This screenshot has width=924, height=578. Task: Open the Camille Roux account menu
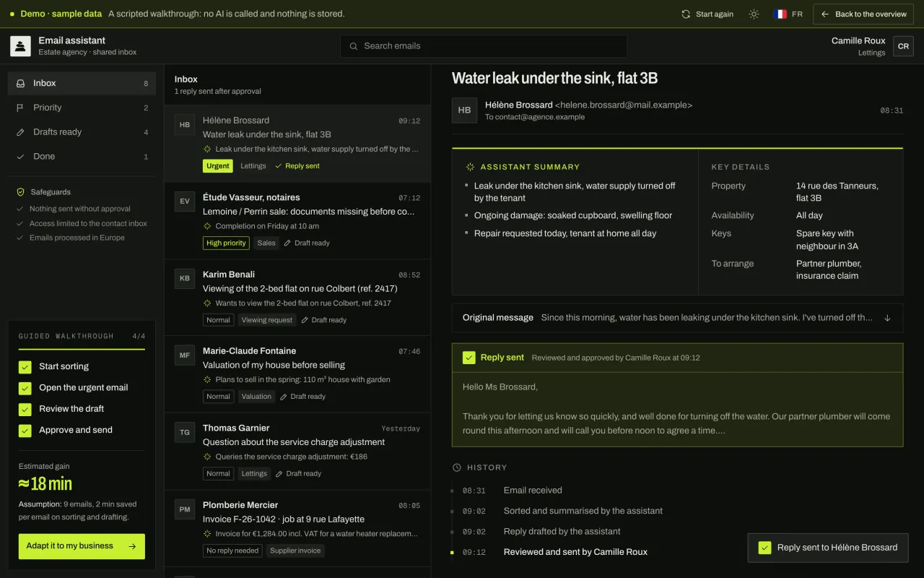872,46
